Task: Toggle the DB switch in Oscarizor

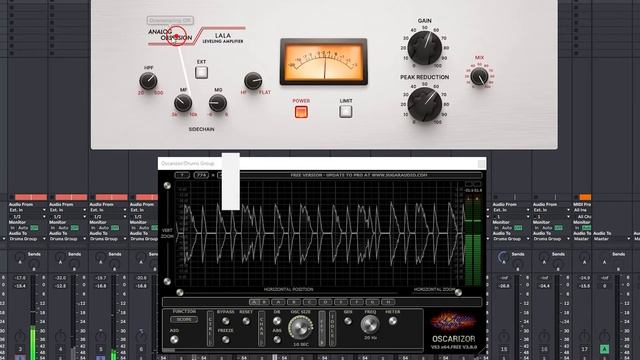Action: (277, 321)
